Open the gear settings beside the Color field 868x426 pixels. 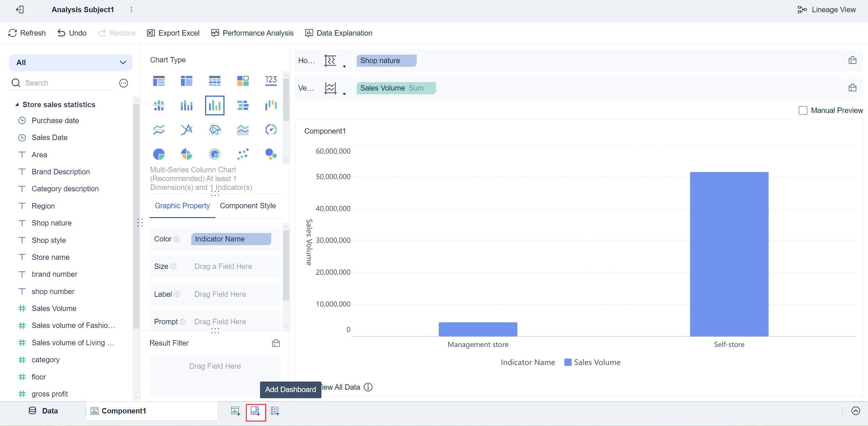click(176, 239)
